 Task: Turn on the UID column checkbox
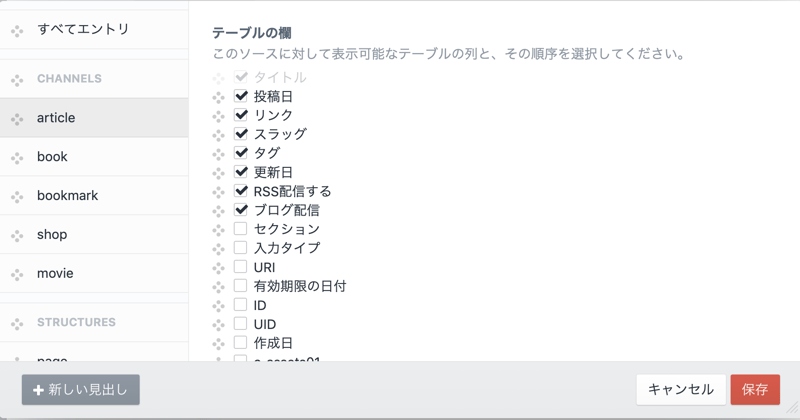pos(241,324)
